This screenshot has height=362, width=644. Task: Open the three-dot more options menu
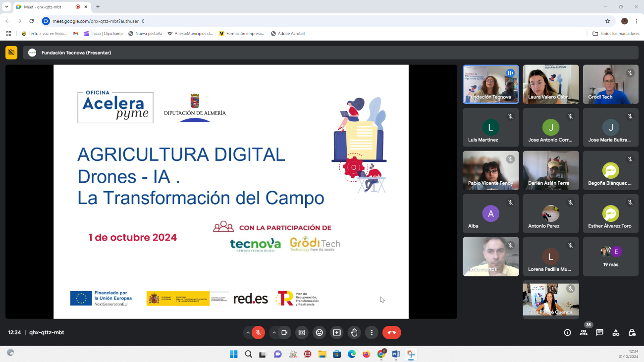pos(372,333)
